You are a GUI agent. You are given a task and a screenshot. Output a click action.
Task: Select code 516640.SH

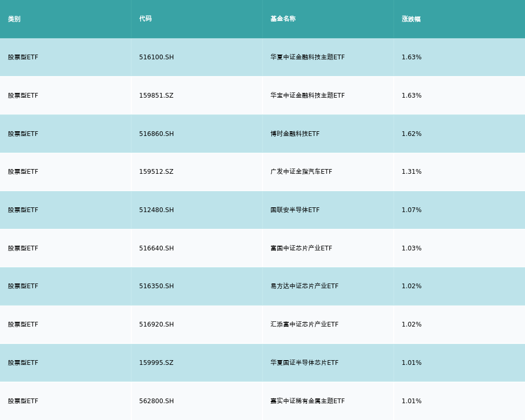156,248
